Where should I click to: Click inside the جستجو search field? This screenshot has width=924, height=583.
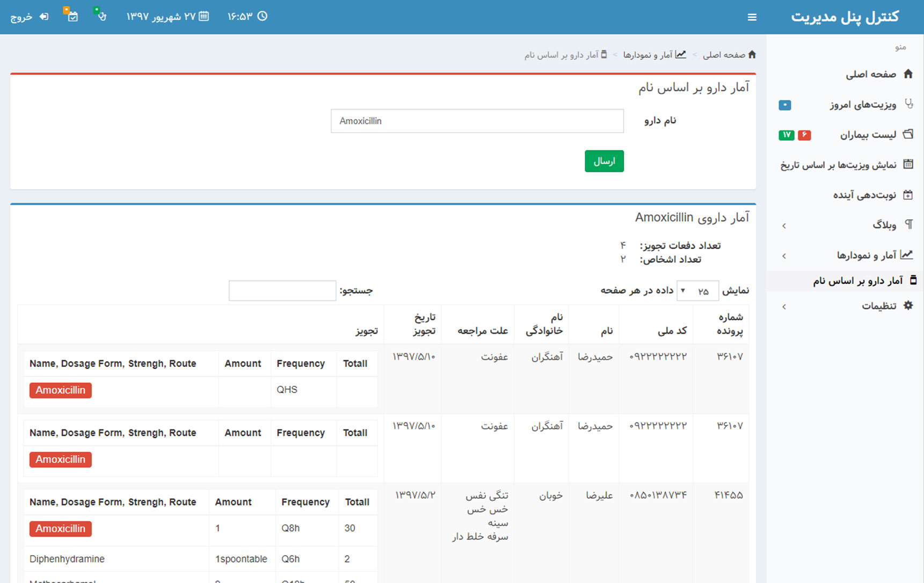(282, 290)
